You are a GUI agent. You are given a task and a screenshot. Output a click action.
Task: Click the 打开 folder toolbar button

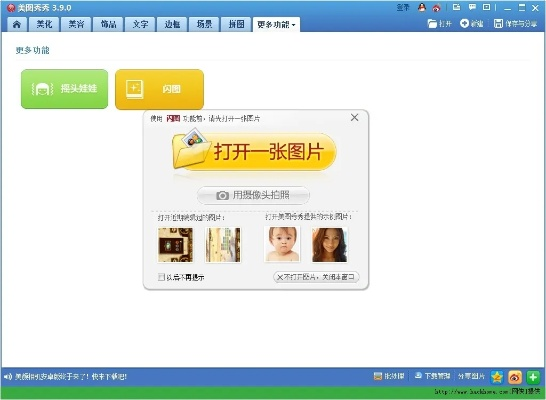tap(439, 24)
